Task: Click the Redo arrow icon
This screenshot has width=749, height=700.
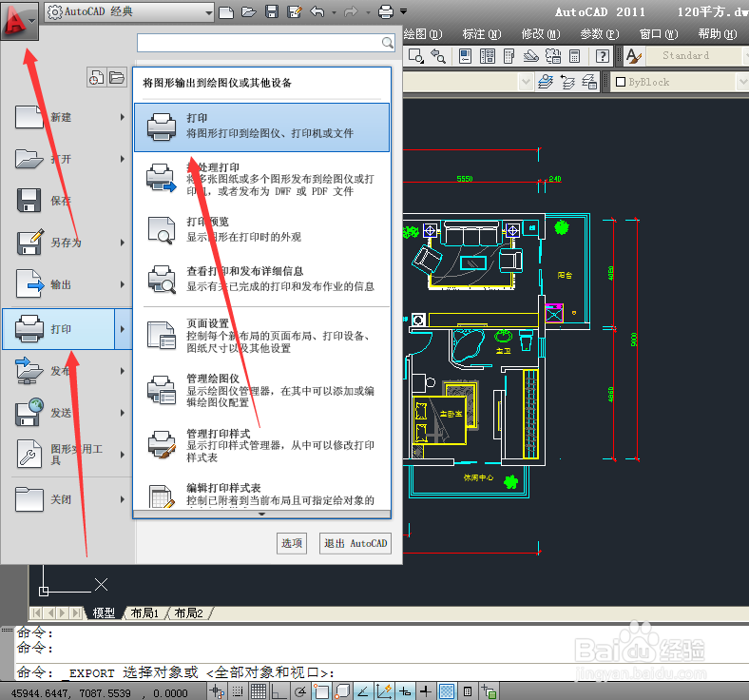Action: 351,11
